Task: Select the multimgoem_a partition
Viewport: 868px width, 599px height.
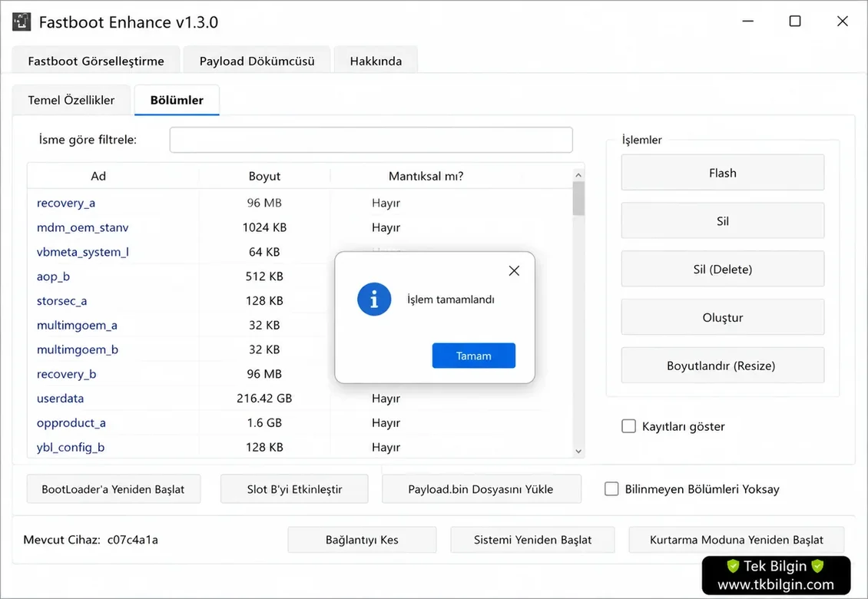Action: point(77,325)
